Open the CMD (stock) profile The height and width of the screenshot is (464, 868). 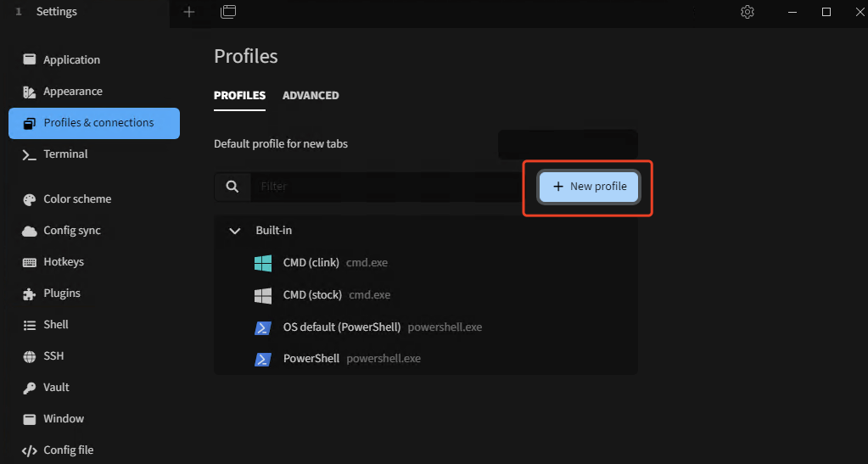(426, 295)
